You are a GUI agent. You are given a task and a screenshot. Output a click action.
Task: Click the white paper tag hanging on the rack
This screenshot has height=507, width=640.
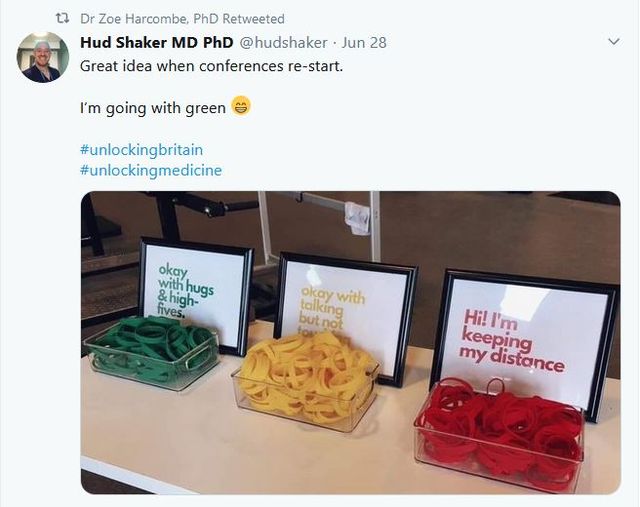[358, 218]
